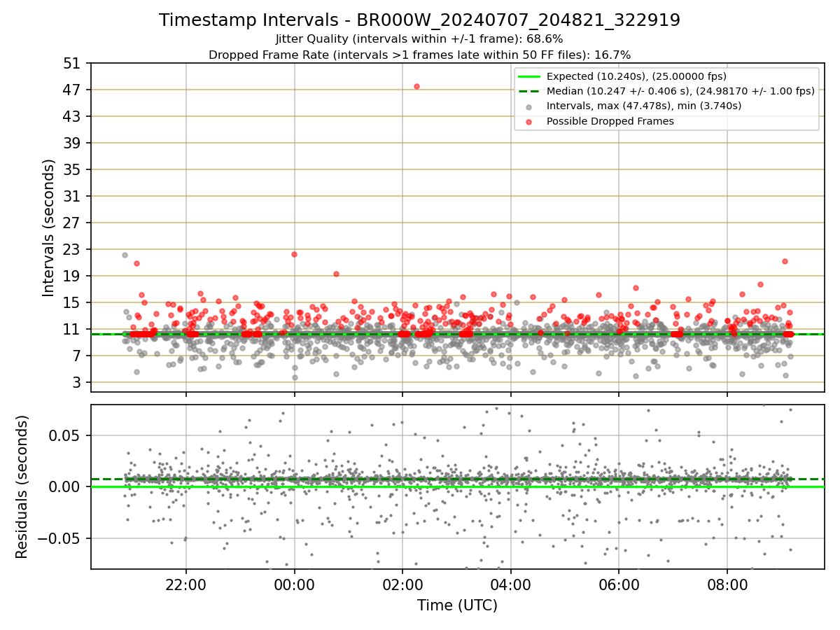Click the gray point near 22 seconds at plot start
Viewport: 840px width, 630px height.
125,255
